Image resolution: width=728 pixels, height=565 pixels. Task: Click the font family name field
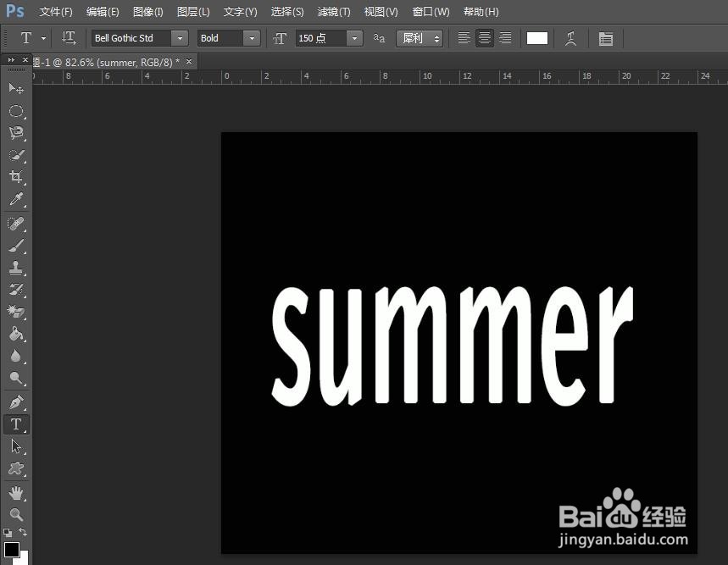pyautogui.click(x=131, y=38)
